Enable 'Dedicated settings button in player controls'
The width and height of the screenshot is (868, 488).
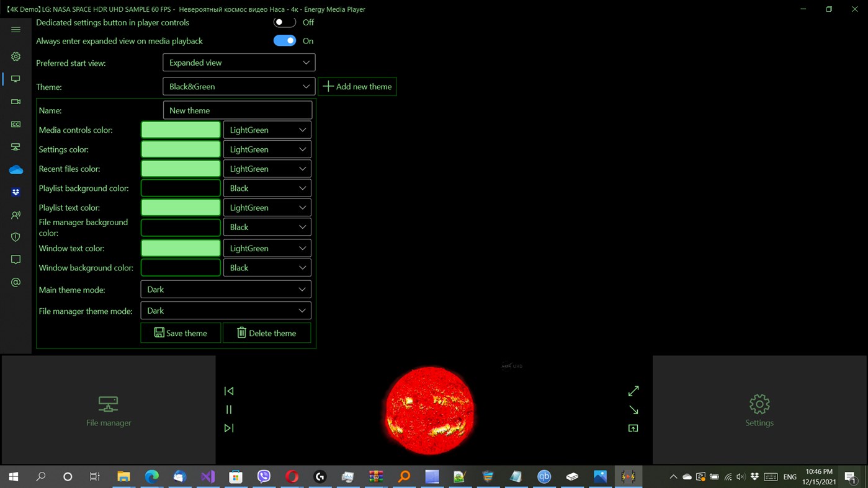pos(284,22)
